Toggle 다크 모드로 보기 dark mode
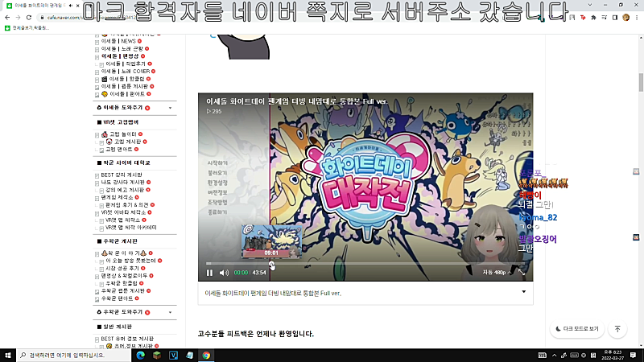 [x=577, y=329]
